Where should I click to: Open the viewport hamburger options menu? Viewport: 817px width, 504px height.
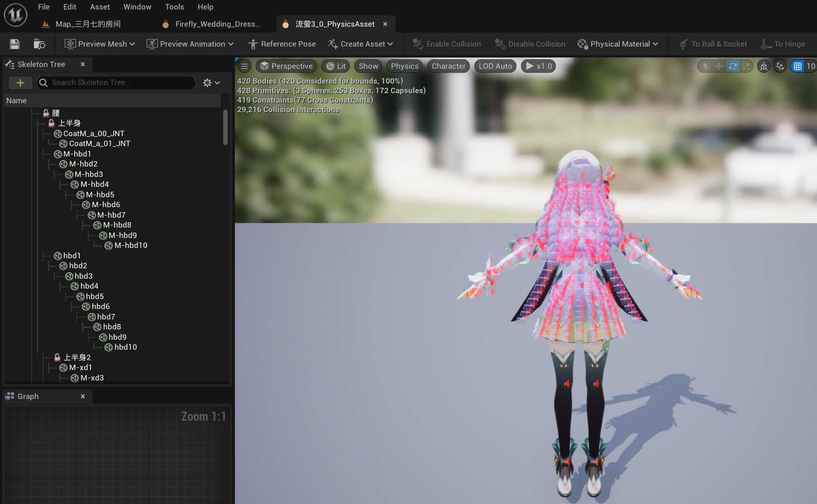click(x=245, y=66)
